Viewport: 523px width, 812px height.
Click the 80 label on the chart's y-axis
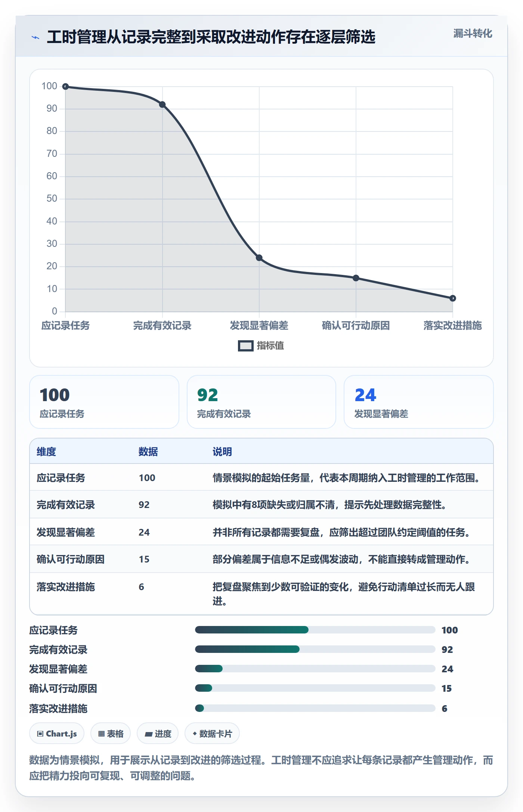coord(52,131)
